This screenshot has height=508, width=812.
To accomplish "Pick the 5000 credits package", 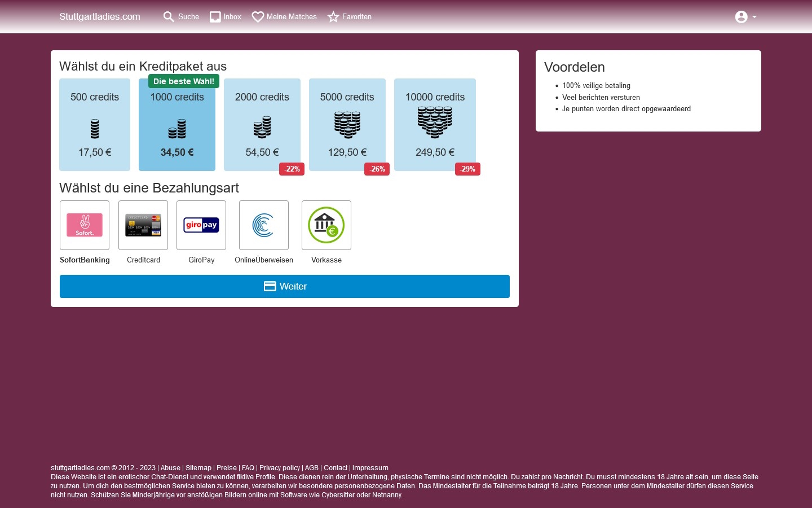I will pyautogui.click(x=347, y=125).
